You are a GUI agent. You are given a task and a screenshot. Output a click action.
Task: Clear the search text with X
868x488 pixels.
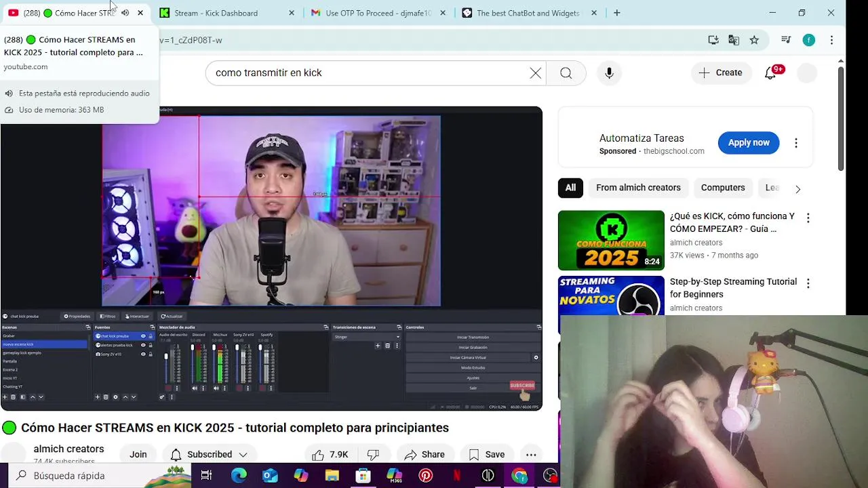pyautogui.click(x=536, y=73)
